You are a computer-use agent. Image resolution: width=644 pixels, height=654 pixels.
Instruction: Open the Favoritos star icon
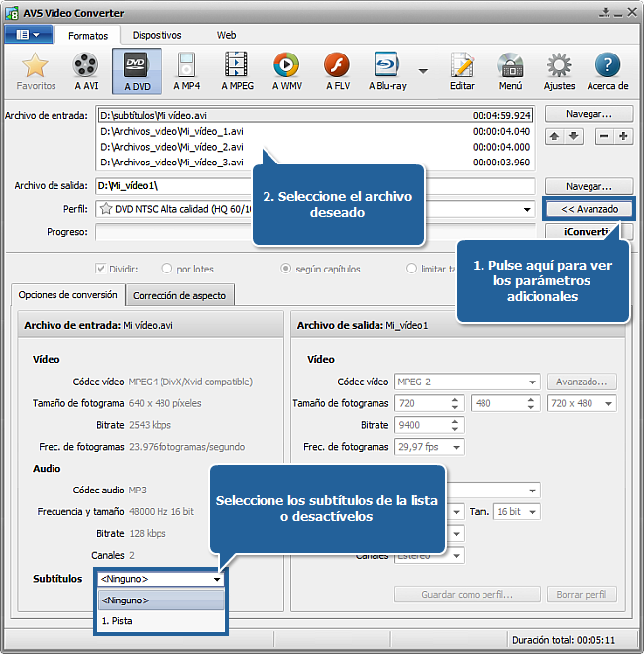point(36,69)
